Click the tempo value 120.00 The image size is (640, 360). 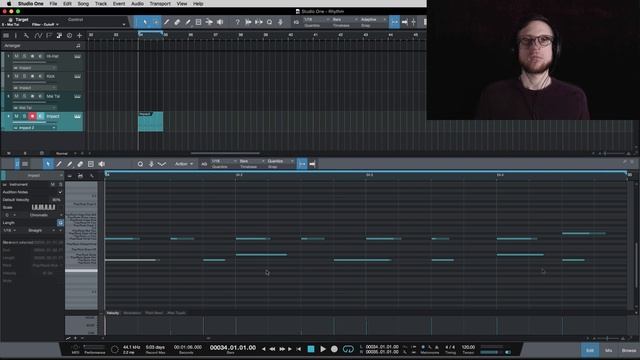(468, 347)
